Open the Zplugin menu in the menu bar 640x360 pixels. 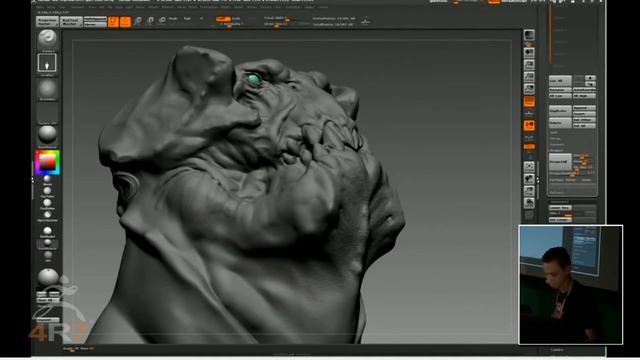310,7
